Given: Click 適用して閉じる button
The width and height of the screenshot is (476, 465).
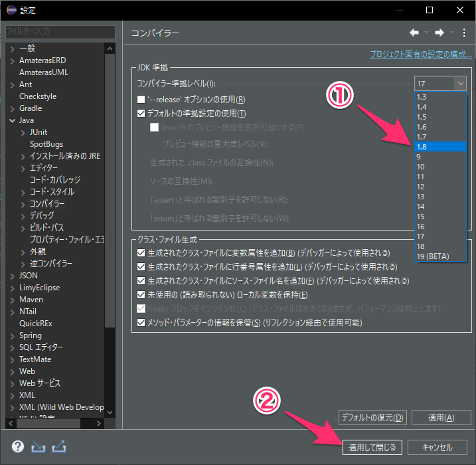Looking at the screenshot, I should [372, 447].
